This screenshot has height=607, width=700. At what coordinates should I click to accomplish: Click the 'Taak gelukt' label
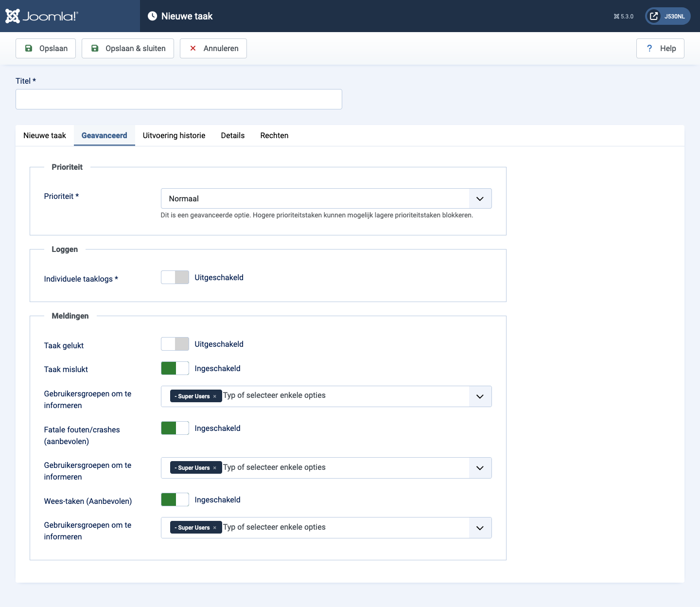click(x=64, y=345)
